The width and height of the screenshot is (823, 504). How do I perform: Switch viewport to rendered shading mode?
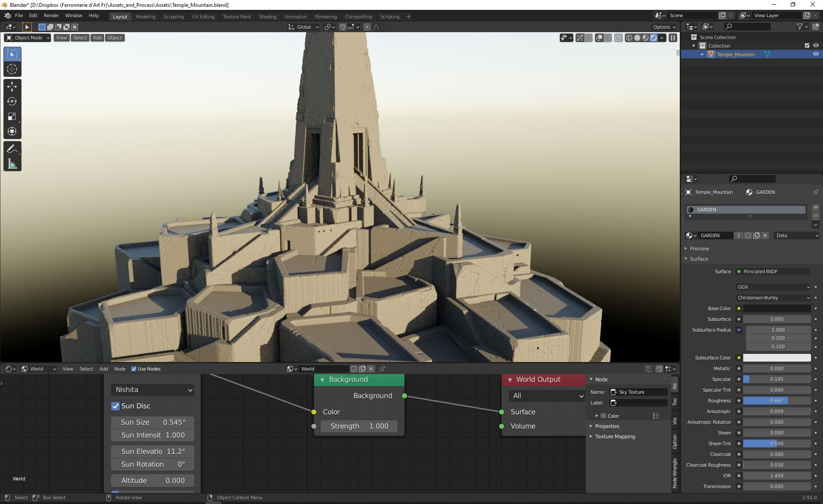[x=654, y=38]
